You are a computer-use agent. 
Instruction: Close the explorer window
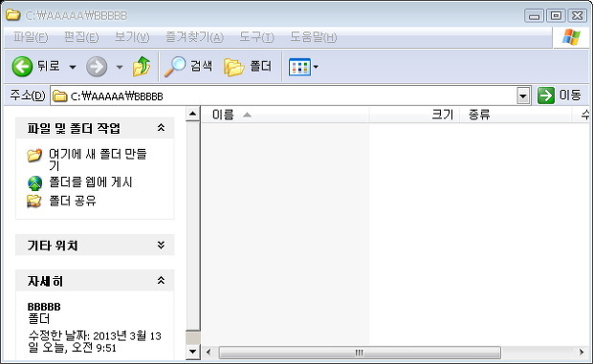tap(578, 16)
